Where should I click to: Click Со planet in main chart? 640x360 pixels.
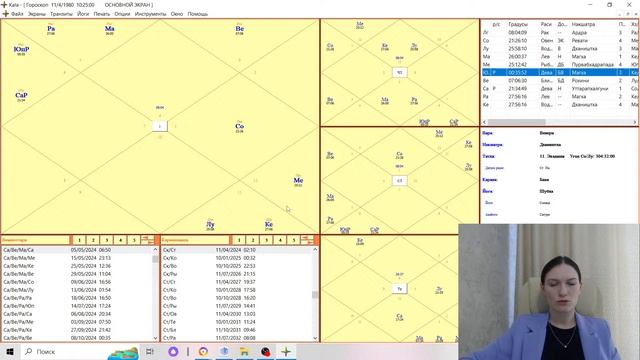click(240, 127)
